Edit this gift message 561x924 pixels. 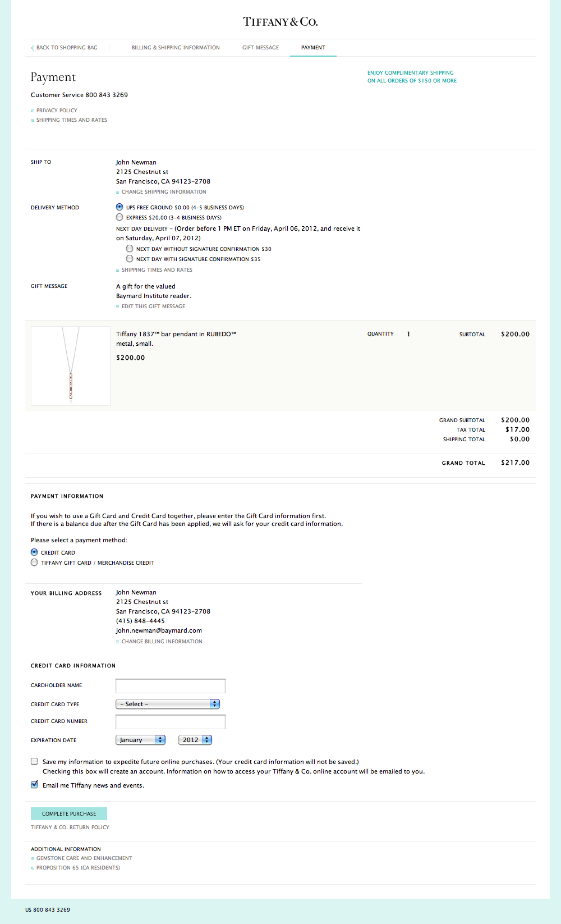point(153,307)
